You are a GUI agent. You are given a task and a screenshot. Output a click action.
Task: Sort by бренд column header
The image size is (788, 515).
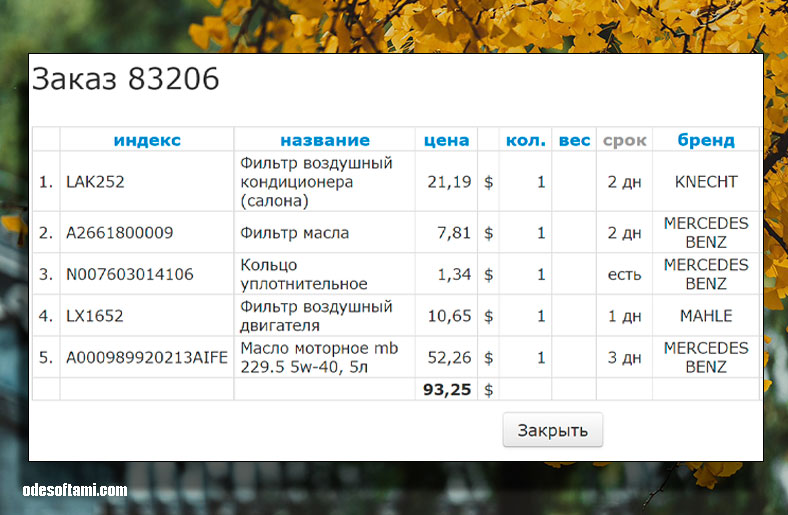point(706,140)
